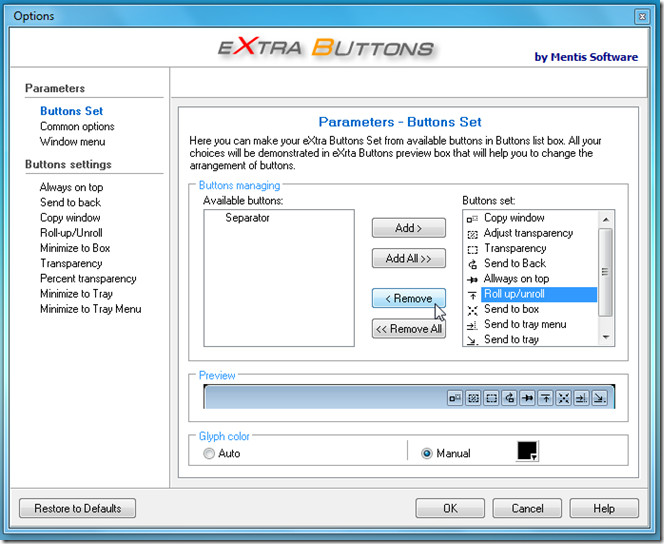Open Help from the dialog
This screenshot has height=544, width=664.
(604, 508)
